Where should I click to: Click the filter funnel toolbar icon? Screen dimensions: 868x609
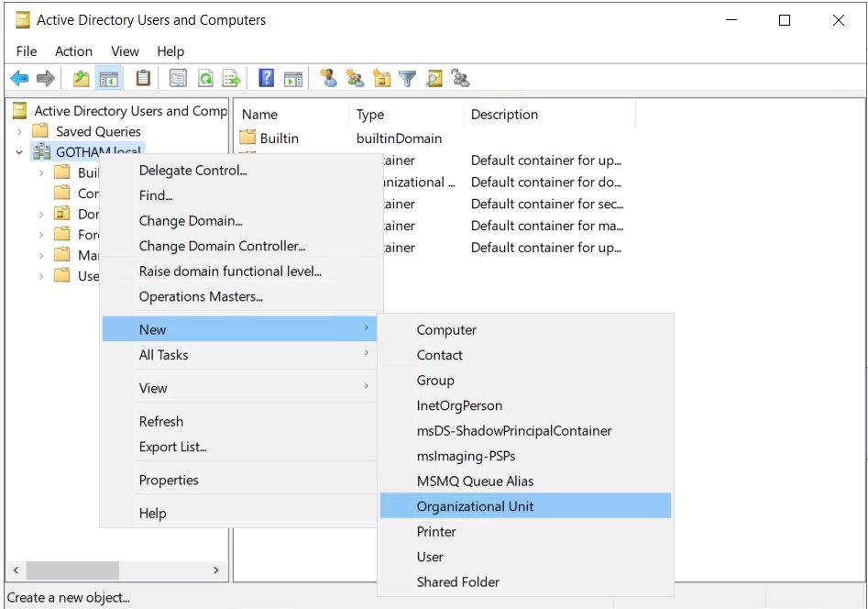pos(407,79)
